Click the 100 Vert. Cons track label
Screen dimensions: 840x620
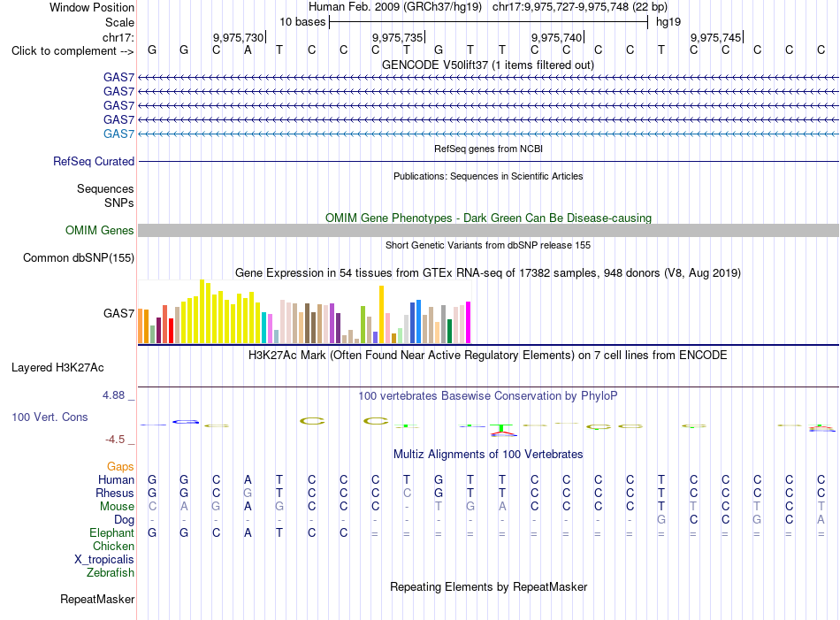[x=50, y=417]
